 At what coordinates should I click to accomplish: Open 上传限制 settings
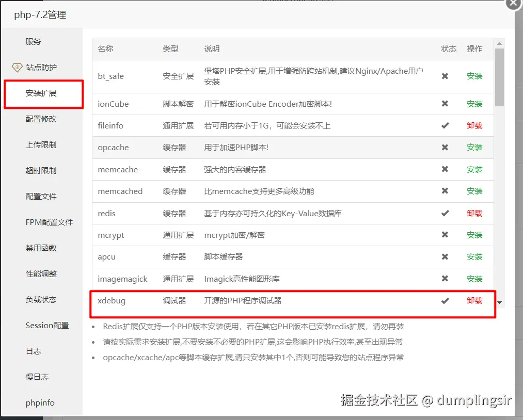(41, 144)
